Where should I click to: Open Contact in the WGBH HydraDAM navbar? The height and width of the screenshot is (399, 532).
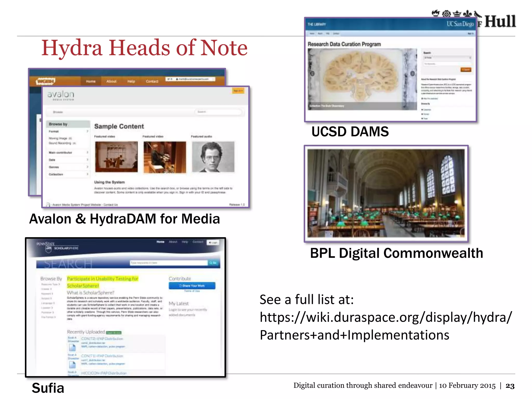pyautogui.click(x=152, y=81)
